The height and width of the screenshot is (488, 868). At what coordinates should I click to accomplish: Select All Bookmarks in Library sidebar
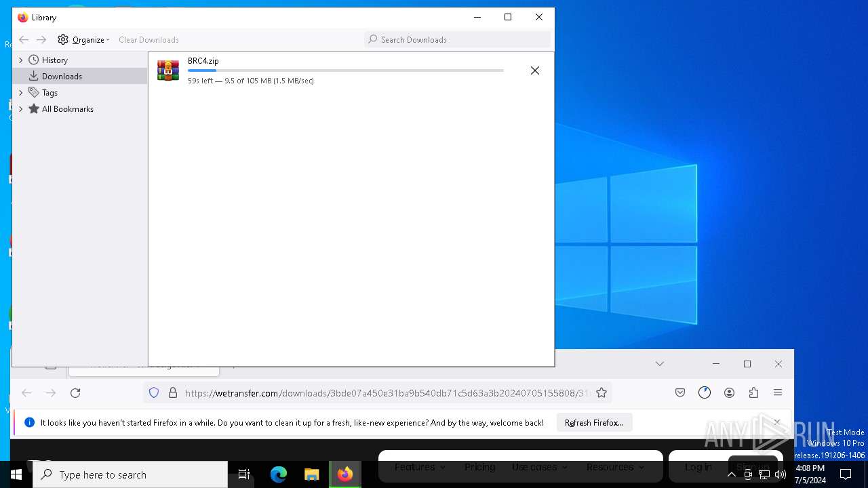(67, 109)
